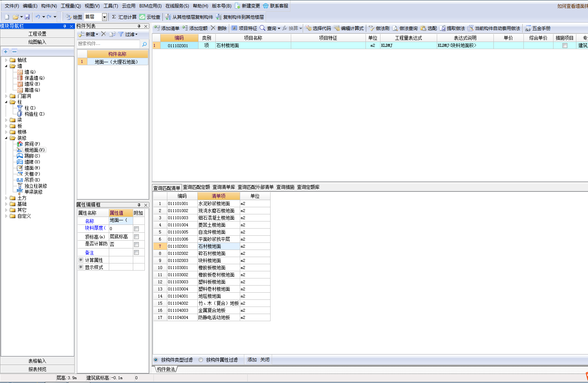588x383 pixels.
Task: Switch to 绘图 drawing mode
Action: click(x=74, y=17)
